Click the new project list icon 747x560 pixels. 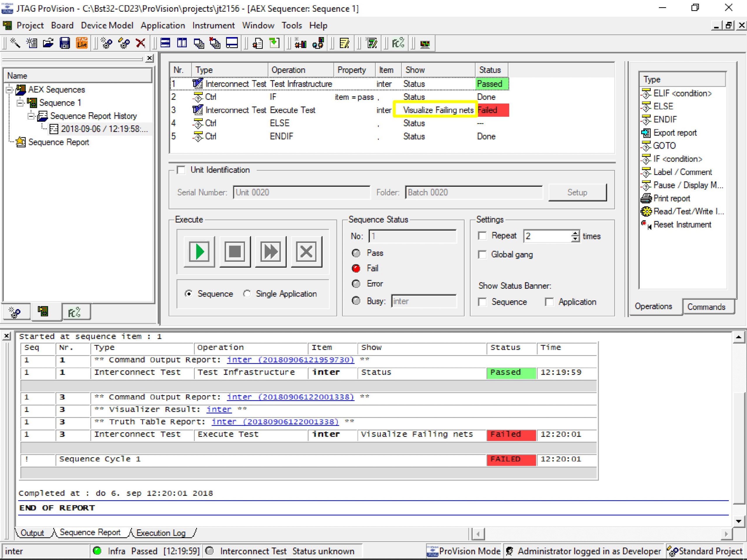pyautogui.click(x=32, y=43)
